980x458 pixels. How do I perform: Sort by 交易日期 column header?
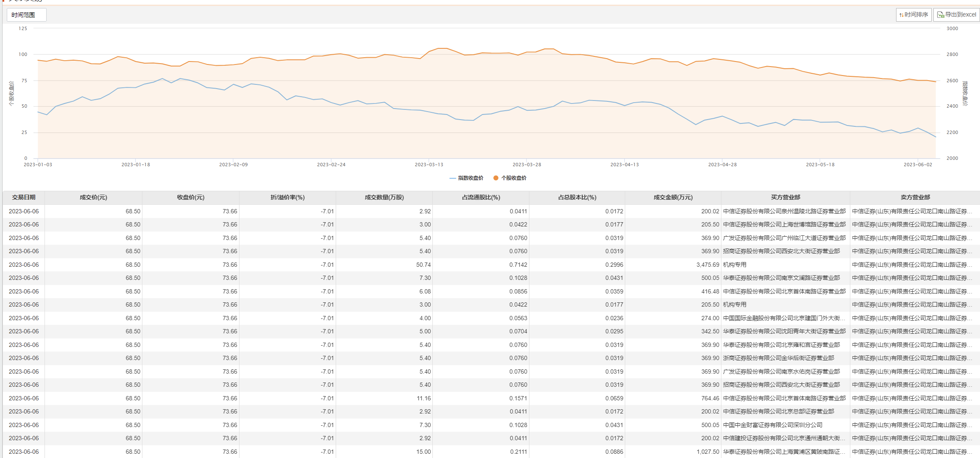[x=24, y=198]
